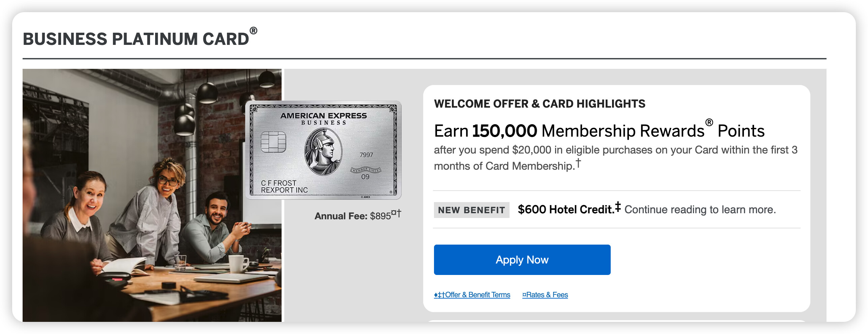Click the Apply Now button
The image size is (868, 334).
[522, 259]
